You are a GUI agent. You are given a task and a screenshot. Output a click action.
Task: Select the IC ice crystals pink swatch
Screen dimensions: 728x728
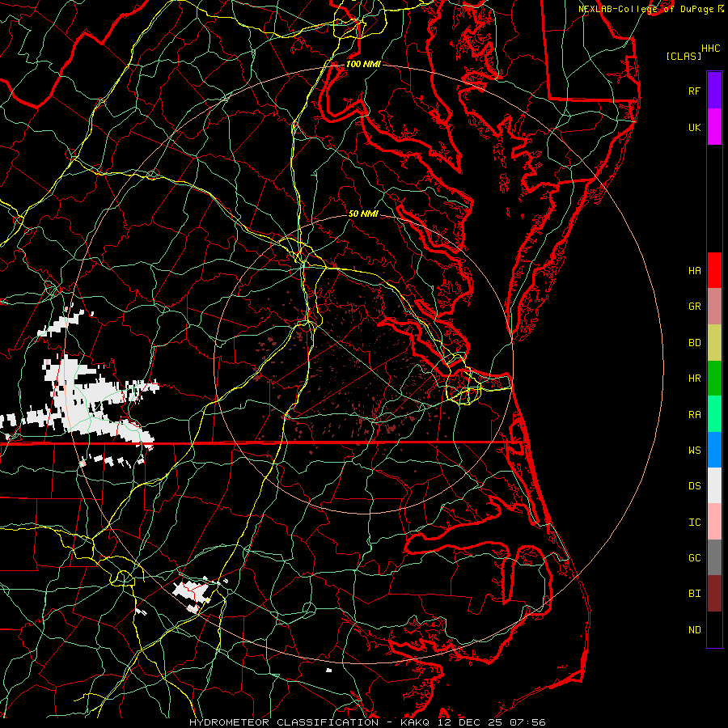pyautogui.click(x=714, y=522)
